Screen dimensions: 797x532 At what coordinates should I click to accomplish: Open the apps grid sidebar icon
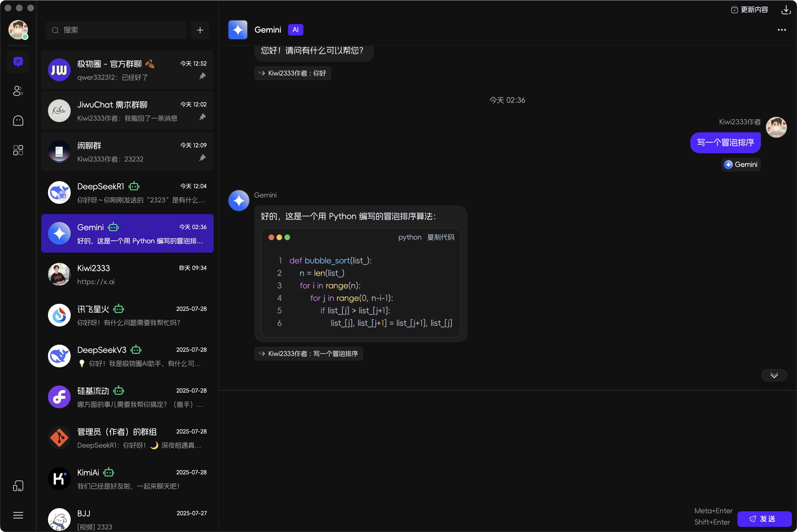[x=18, y=150]
